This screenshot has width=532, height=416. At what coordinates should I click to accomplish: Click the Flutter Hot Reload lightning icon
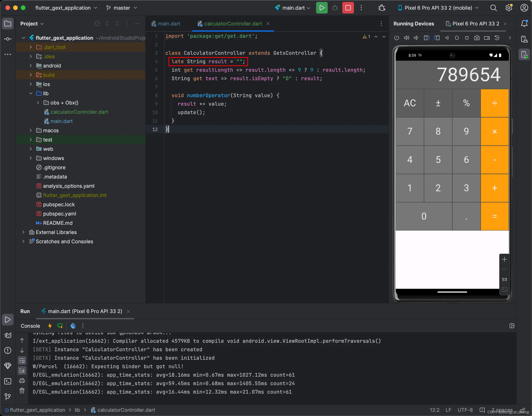tap(50, 326)
